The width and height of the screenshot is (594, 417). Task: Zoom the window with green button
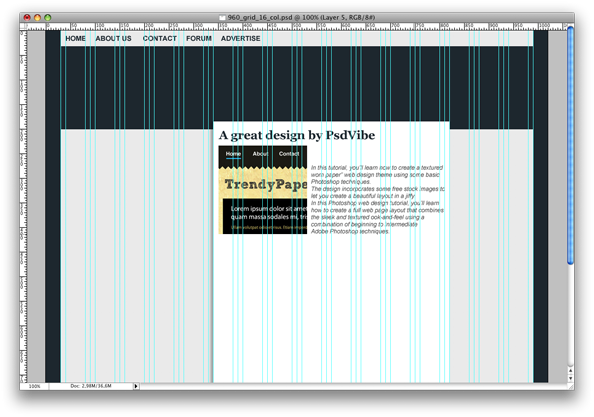[x=47, y=17]
